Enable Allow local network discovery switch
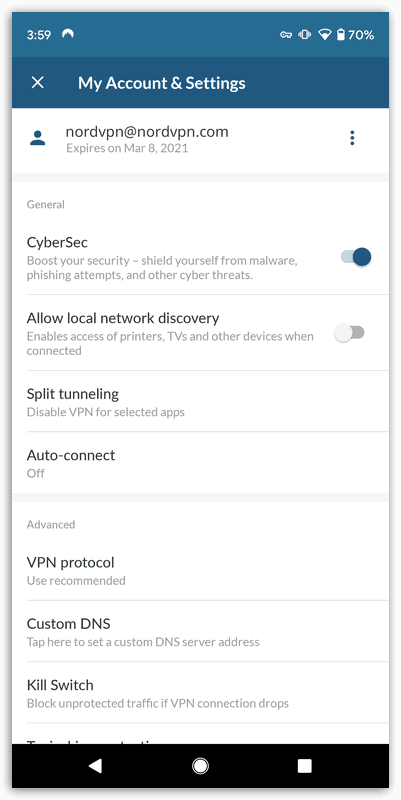The width and height of the screenshot is (401, 800). pyautogui.click(x=349, y=333)
